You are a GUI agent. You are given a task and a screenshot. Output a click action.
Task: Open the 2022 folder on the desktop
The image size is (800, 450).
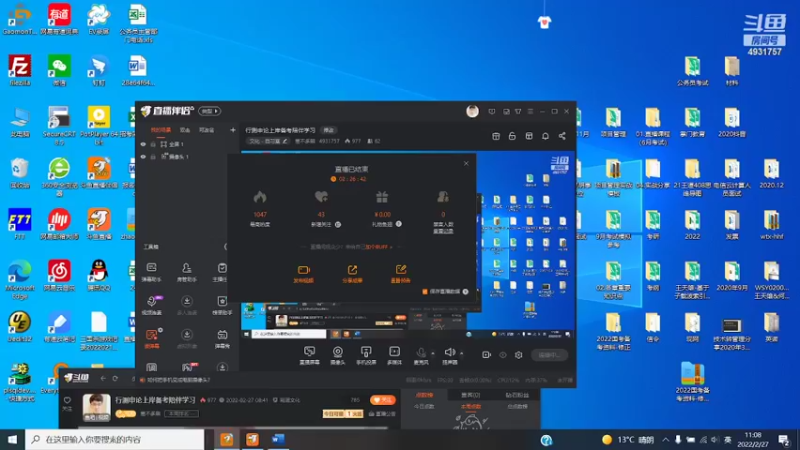[692, 224]
